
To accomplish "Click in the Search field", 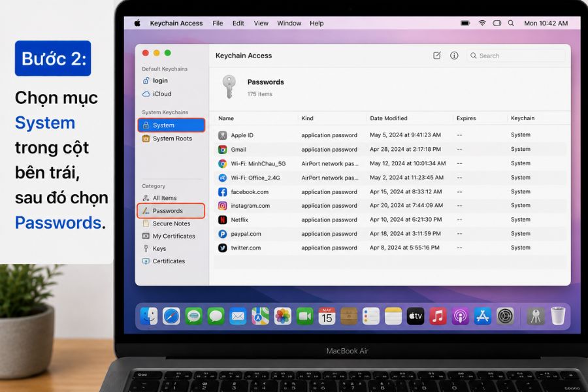I will (516, 56).
